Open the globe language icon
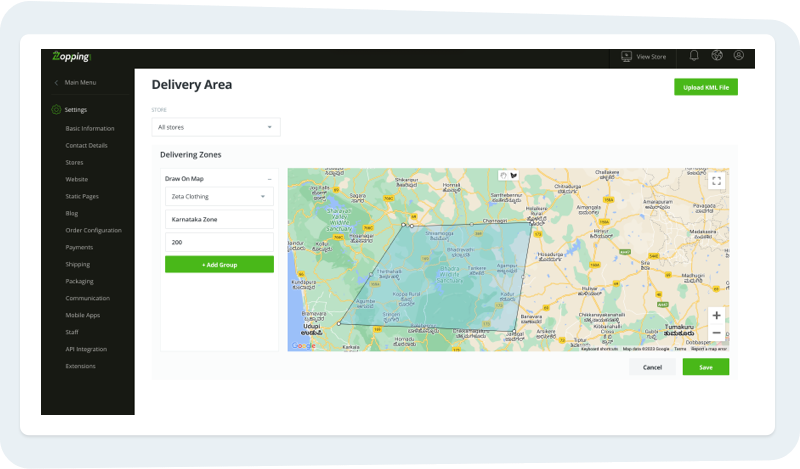The height and width of the screenshot is (469, 800). [717, 56]
